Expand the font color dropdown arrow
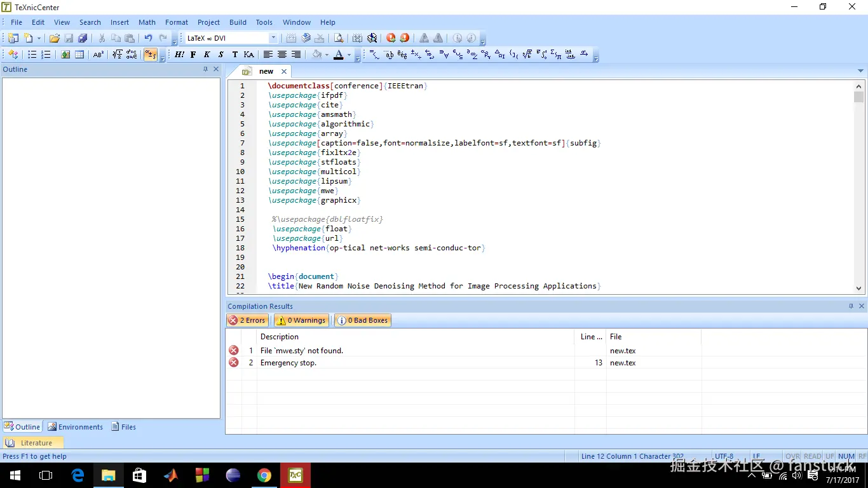This screenshot has width=868, height=488. (349, 55)
